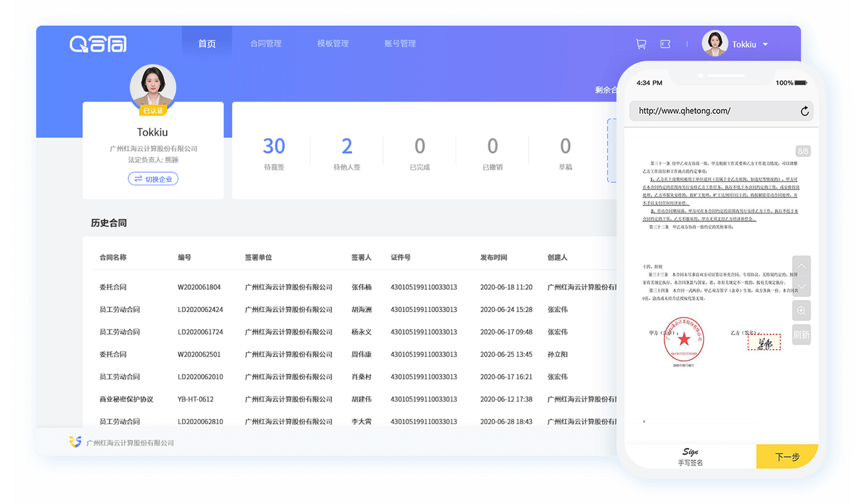Click the Q合同 logo in the header
The image size is (863, 504).
98,43
